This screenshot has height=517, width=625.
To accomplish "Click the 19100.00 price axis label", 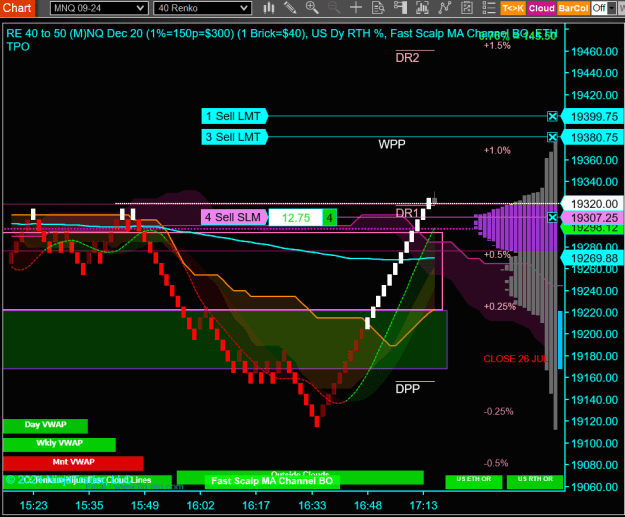I will click(594, 444).
